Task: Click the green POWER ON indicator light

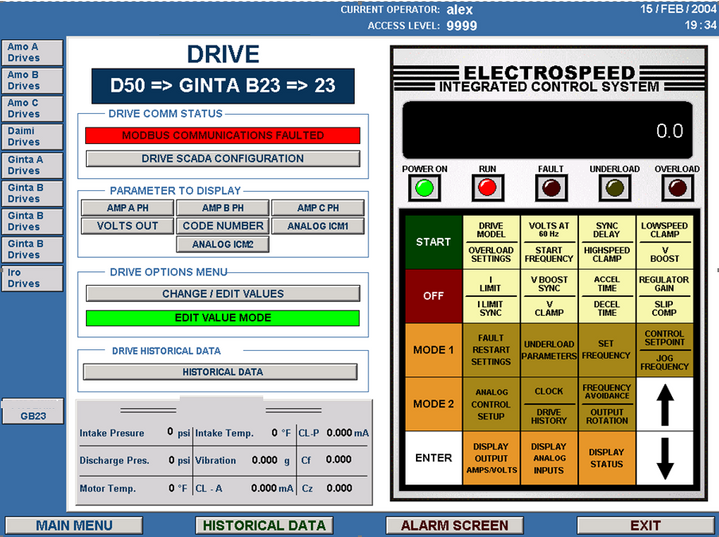Action: click(x=424, y=188)
